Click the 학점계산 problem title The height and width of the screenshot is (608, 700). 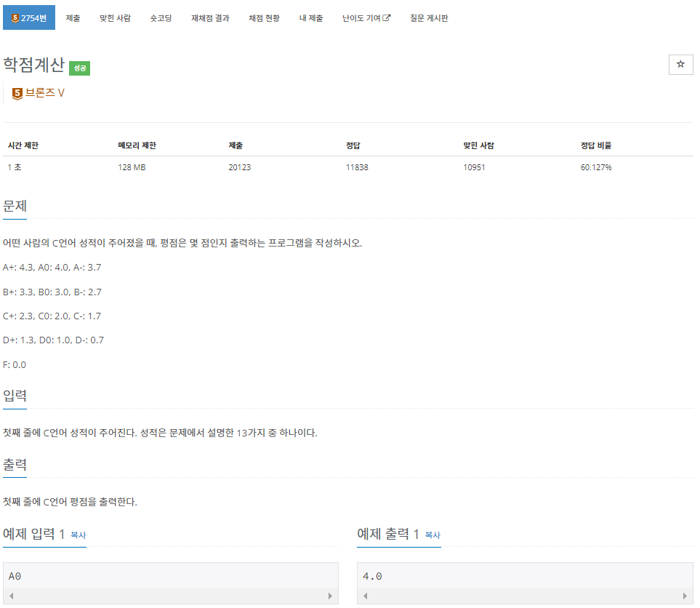pyautogui.click(x=34, y=65)
